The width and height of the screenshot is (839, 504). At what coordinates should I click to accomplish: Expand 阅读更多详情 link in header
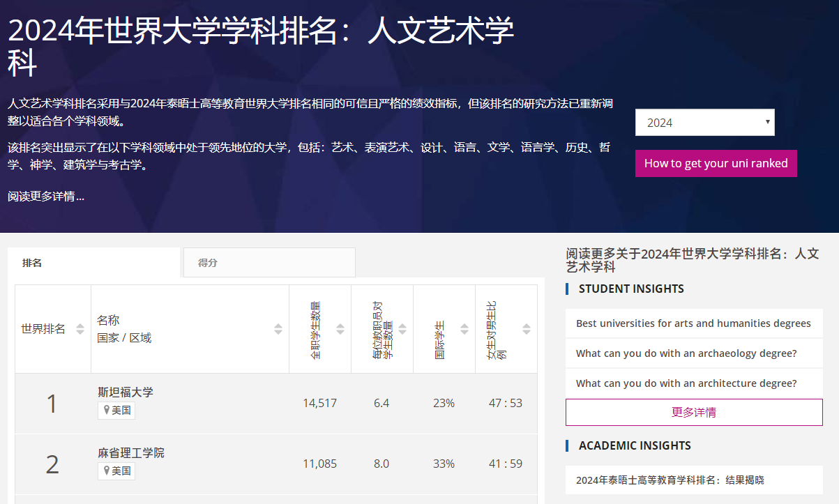click(46, 197)
